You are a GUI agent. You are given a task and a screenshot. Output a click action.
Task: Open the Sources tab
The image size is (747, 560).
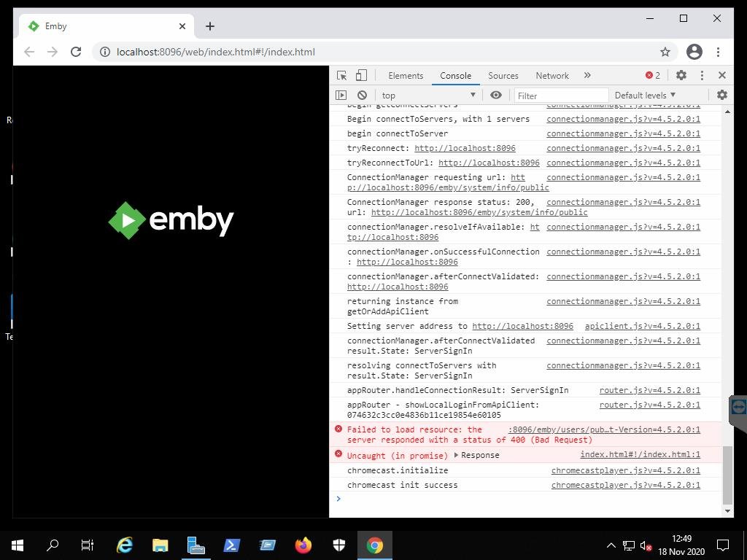pos(503,75)
